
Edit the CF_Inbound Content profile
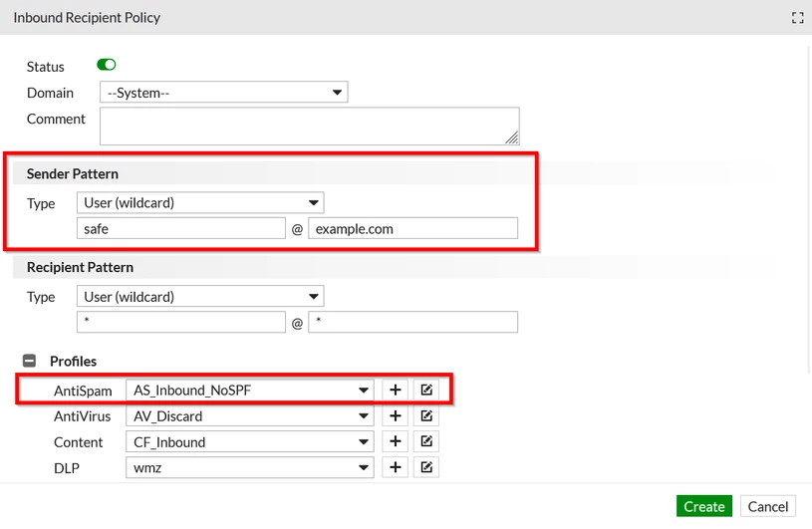pyautogui.click(x=426, y=441)
